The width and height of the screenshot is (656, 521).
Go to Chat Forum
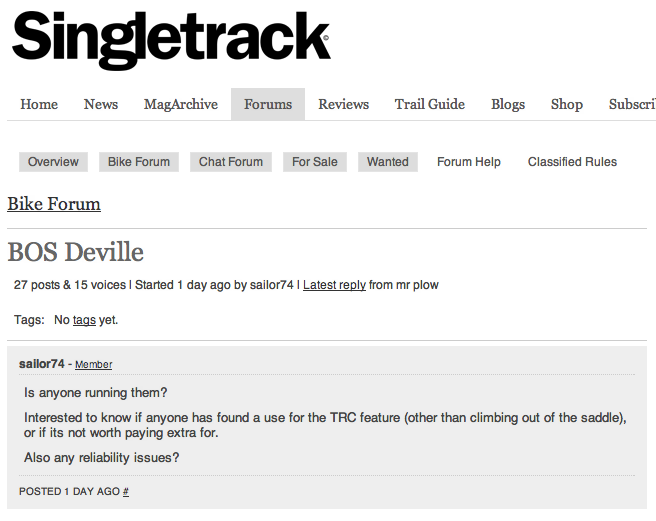pyautogui.click(x=231, y=162)
